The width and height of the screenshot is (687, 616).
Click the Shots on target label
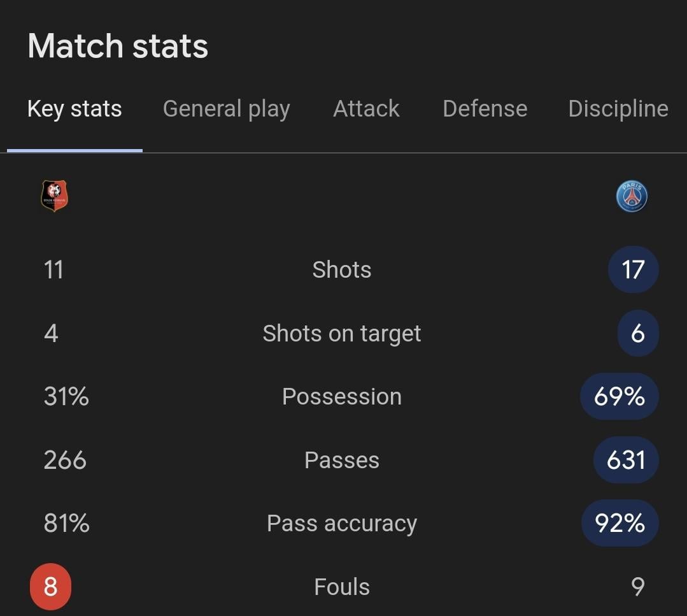pyautogui.click(x=342, y=333)
